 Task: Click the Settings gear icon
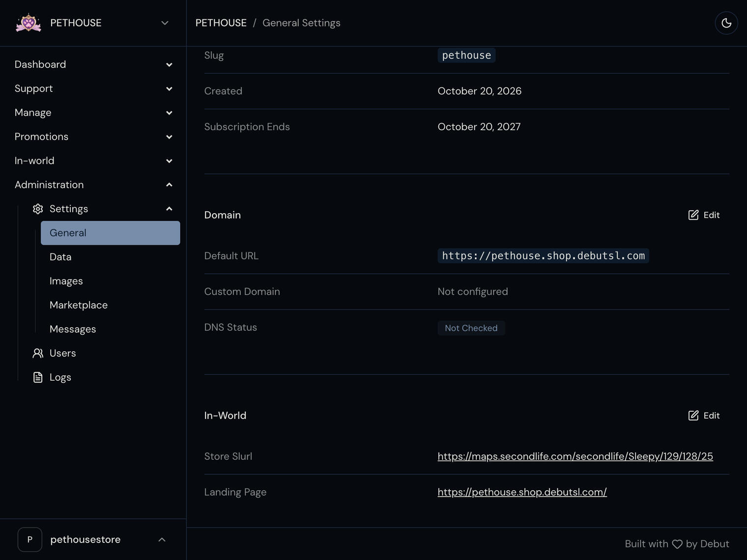click(x=38, y=209)
